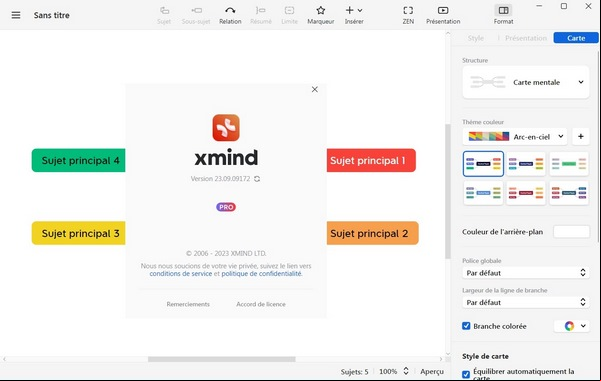The width and height of the screenshot is (601, 381).
Task: Select the Sujet principal 4 topic
Action: point(79,160)
